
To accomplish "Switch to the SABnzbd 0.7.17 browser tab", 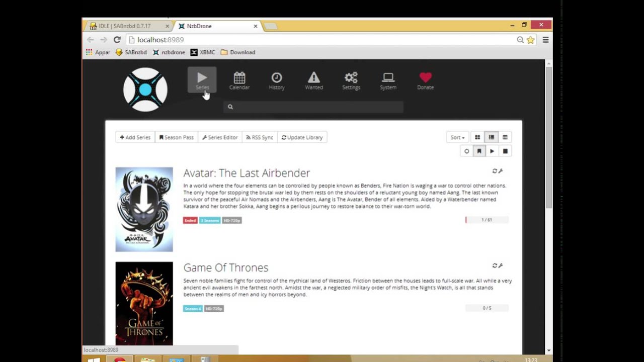I will [129, 26].
